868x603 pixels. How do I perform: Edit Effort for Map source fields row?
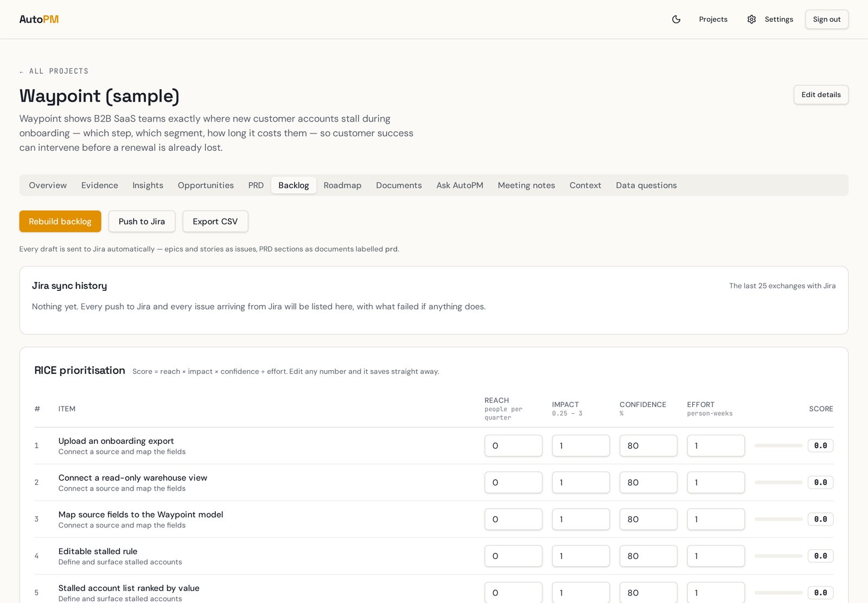[716, 519]
